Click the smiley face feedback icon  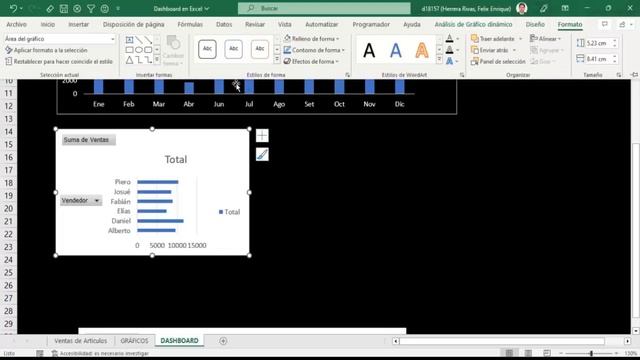[104, 8]
